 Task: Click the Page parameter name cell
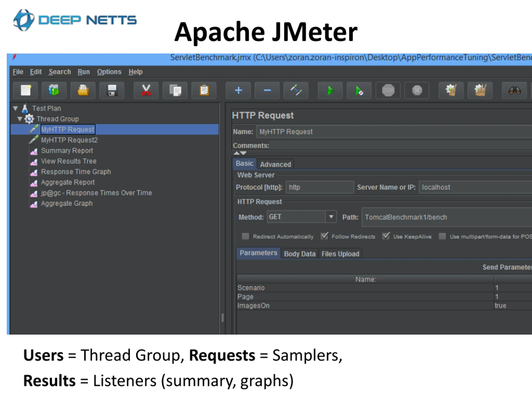pyautogui.click(x=365, y=297)
